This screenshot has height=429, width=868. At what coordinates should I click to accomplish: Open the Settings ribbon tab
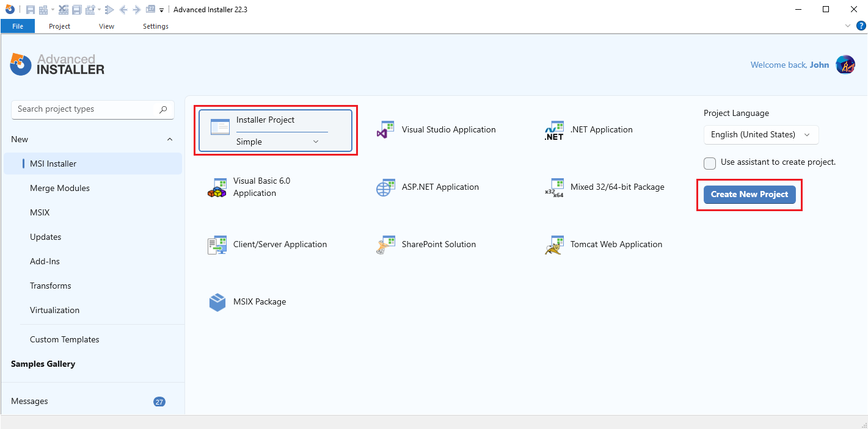[156, 26]
